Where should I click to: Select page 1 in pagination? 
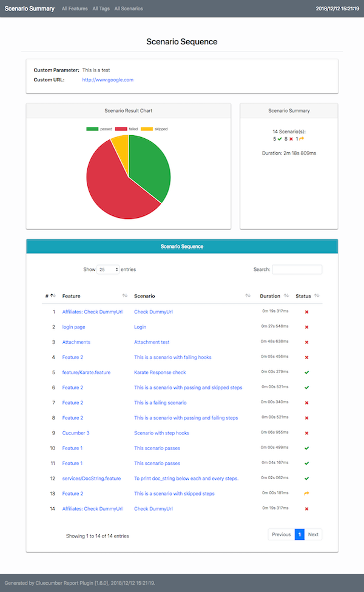pos(300,534)
